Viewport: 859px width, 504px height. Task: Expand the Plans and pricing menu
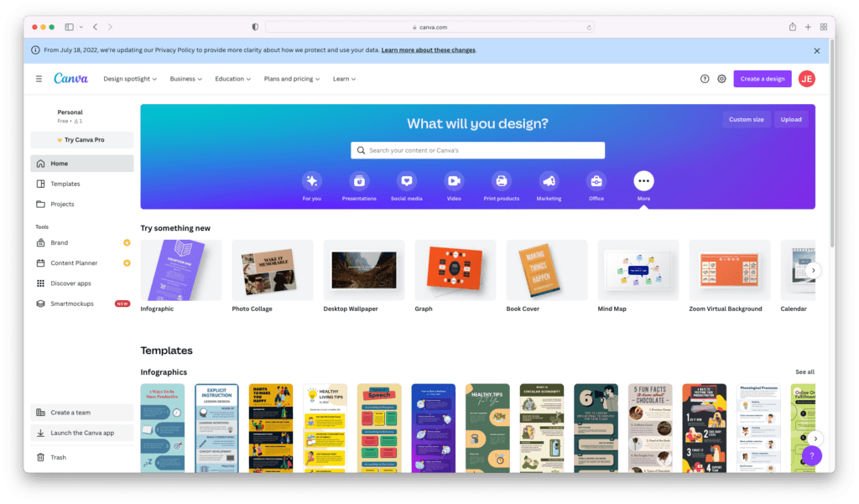pos(291,79)
